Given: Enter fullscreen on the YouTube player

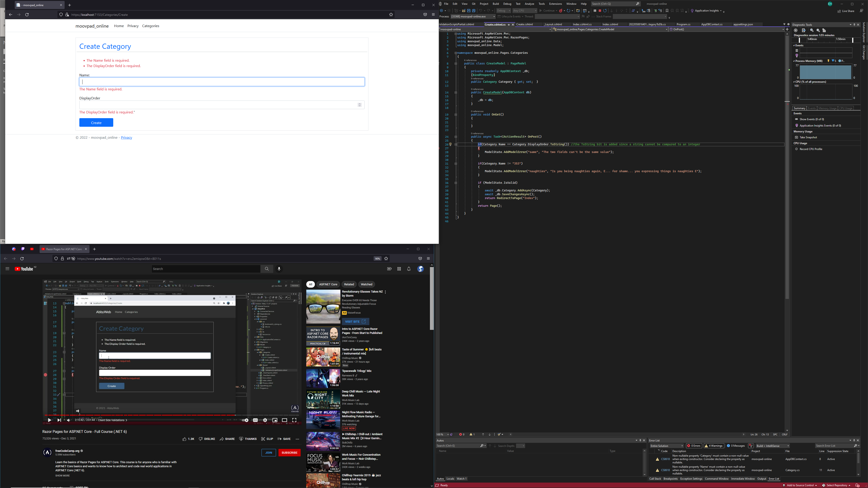Looking at the screenshot, I should tap(295, 420).
